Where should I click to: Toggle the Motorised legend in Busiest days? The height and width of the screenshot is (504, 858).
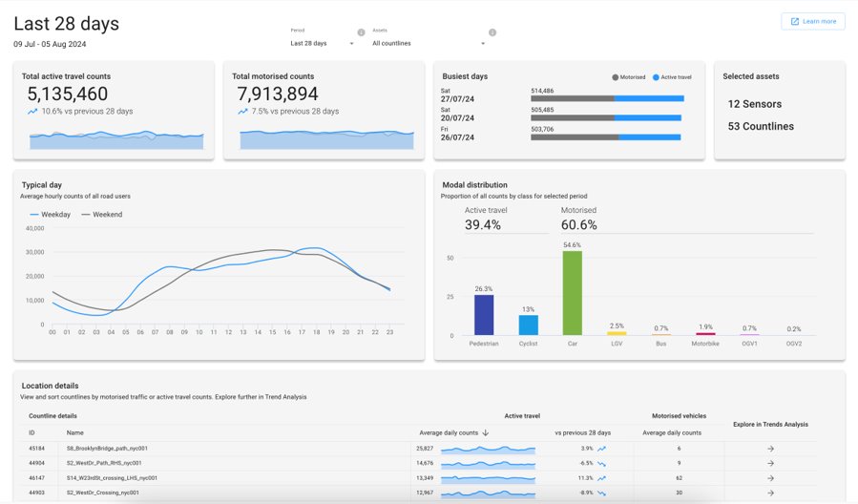click(631, 76)
